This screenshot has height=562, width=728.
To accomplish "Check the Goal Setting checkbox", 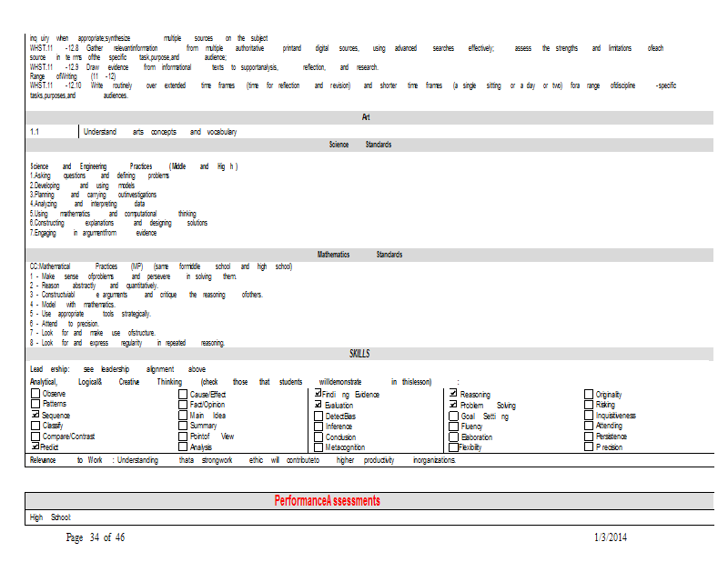I will 453,416.
